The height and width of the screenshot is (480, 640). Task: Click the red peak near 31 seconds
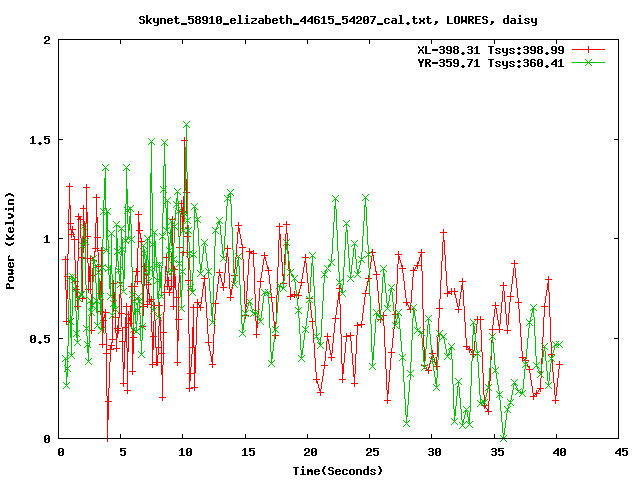click(x=443, y=232)
